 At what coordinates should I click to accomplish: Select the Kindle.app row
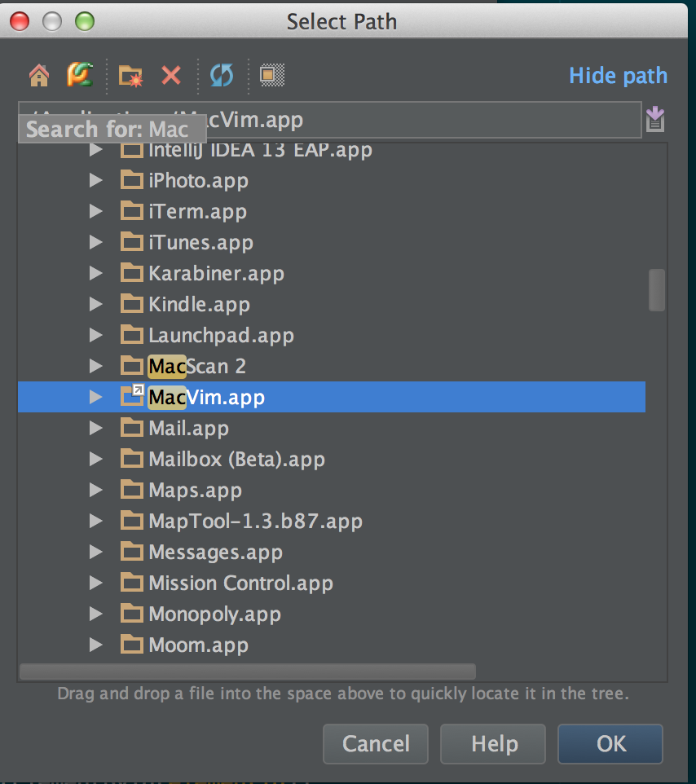click(x=332, y=304)
